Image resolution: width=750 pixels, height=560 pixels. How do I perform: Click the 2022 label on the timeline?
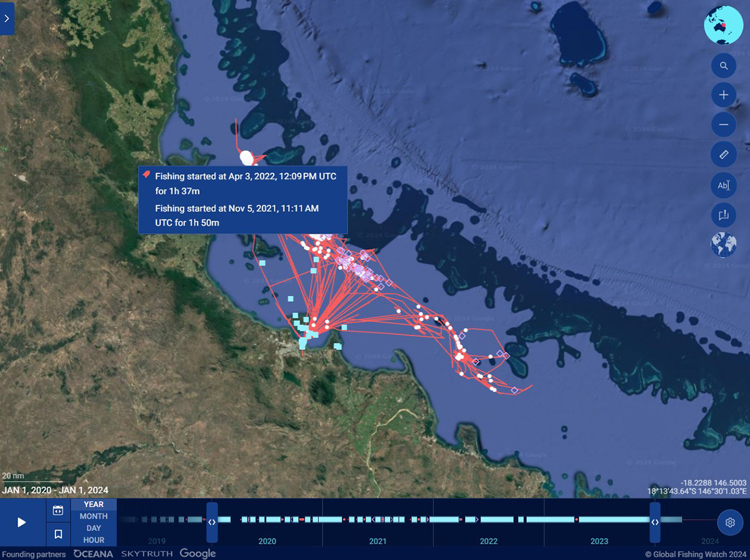pos(489,541)
